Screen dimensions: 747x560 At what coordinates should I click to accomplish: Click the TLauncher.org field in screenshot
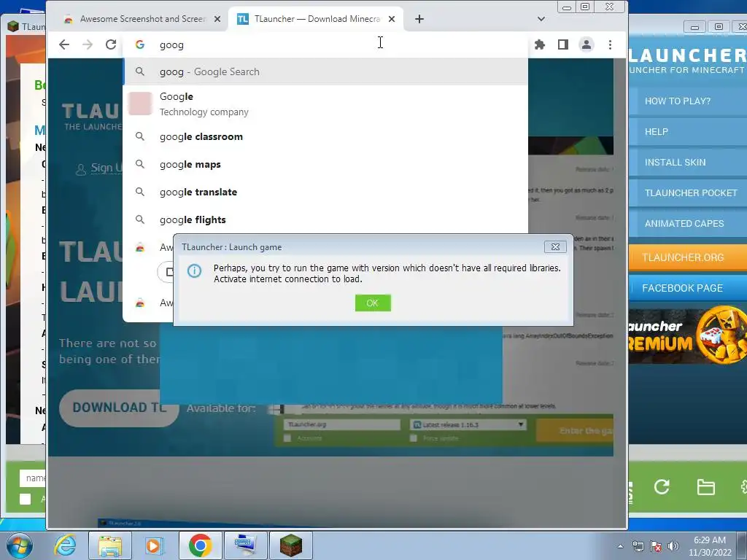click(x=341, y=424)
